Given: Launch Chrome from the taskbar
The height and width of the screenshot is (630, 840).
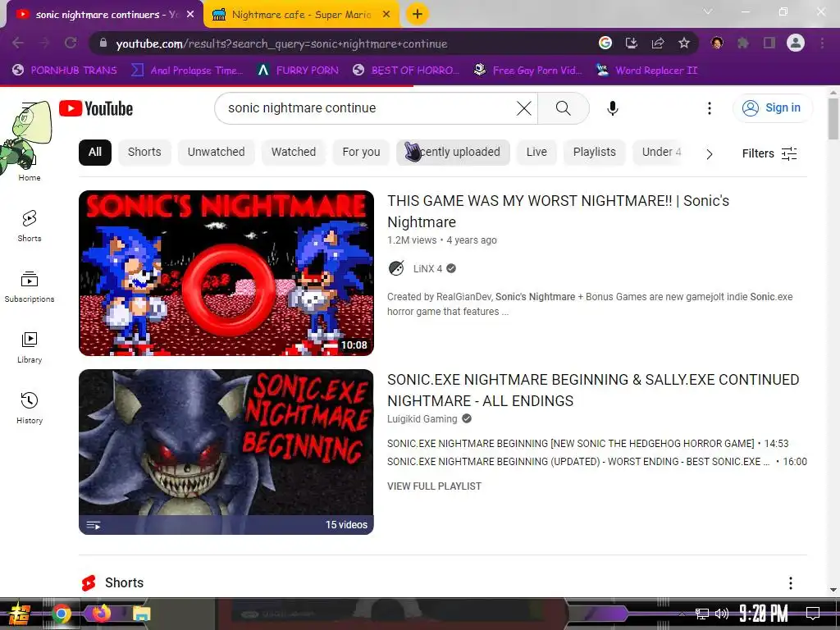Looking at the screenshot, I should tap(62, 614).
